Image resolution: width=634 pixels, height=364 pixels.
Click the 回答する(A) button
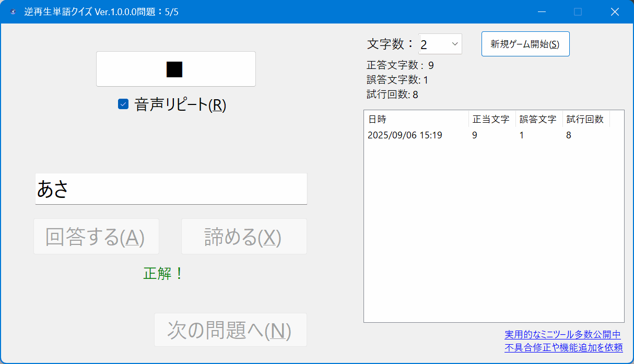point(96,237)
